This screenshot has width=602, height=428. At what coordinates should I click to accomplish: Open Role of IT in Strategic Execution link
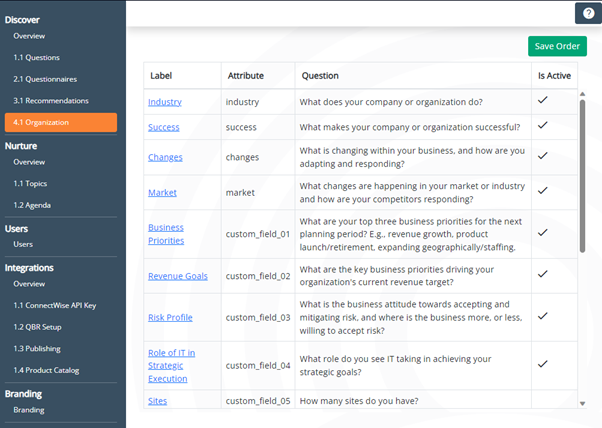pos(171,365)
